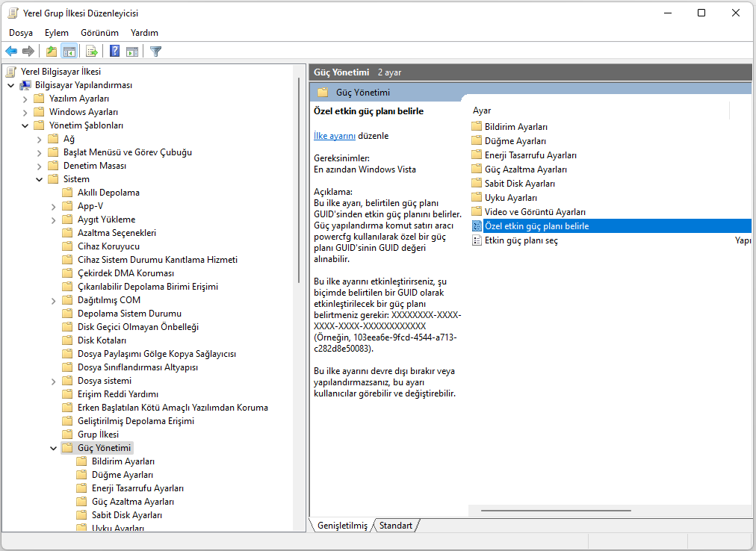Toggle the Show/Hide Console Tree icon
Image resolution: width=756 pixels, height=551 pixels.
coord(69,51)
